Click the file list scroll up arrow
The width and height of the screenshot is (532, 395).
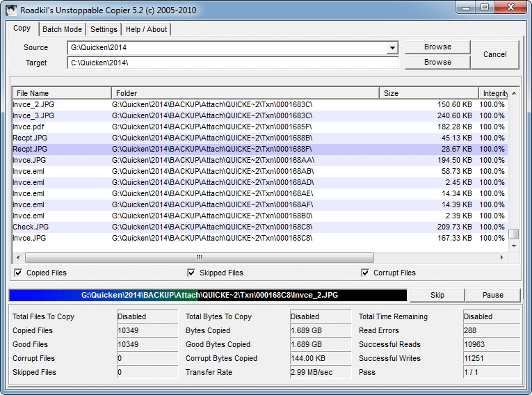click(x=514, y=93)
